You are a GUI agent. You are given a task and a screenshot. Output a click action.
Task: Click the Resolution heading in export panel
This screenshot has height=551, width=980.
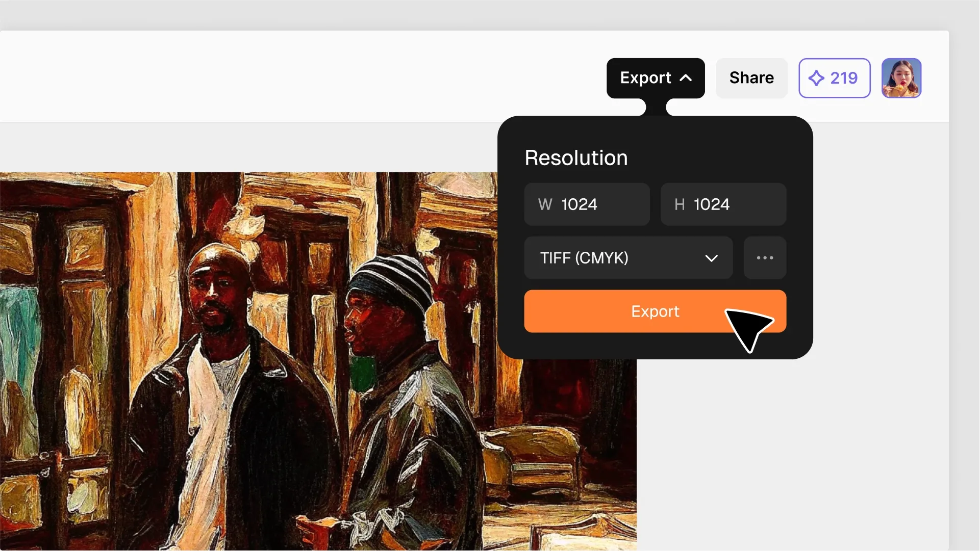point(576,158)
